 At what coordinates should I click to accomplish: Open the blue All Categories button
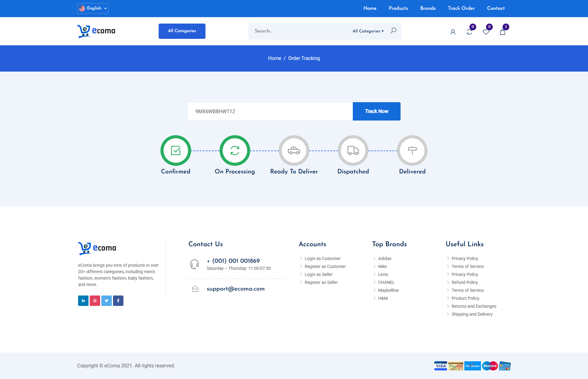[x=182, y=31]
